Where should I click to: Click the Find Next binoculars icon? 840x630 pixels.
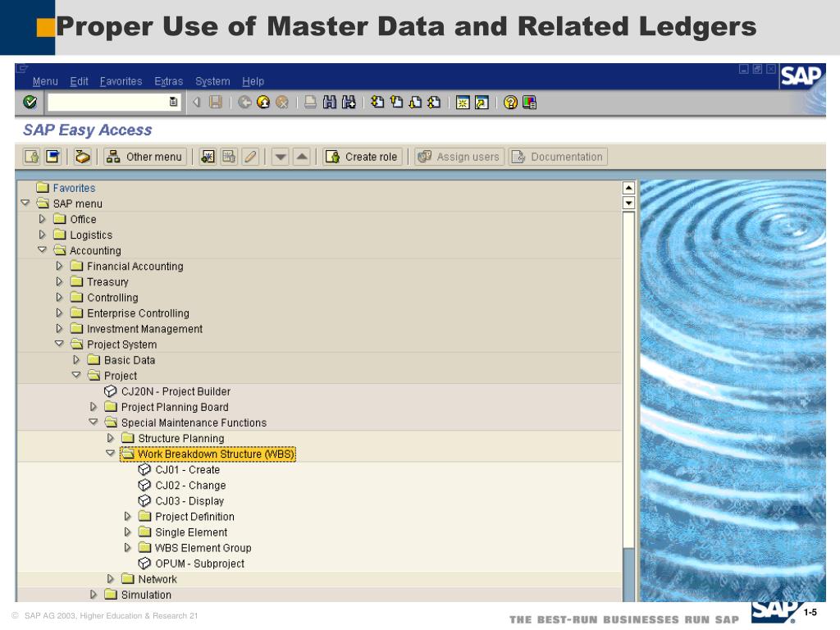[349, 102]
